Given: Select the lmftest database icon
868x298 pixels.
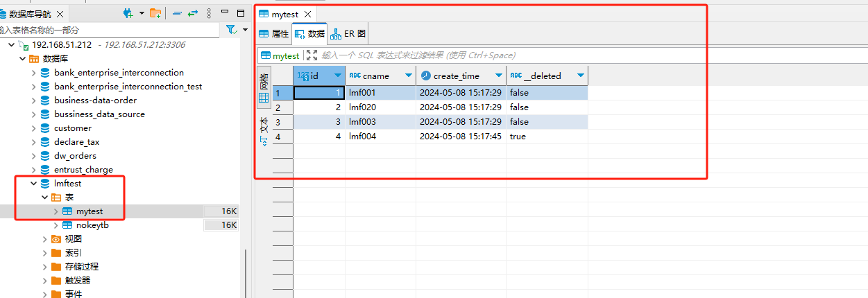Looking at the screenshot, I should click(45, 183).
